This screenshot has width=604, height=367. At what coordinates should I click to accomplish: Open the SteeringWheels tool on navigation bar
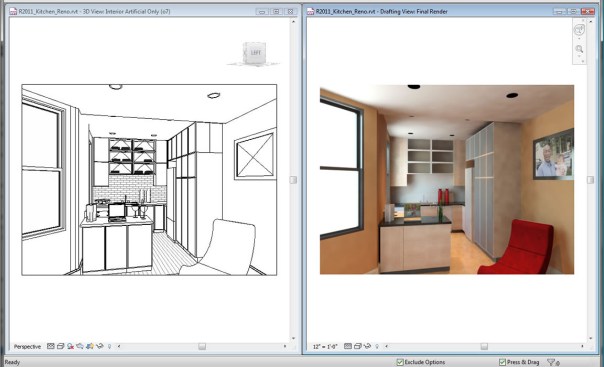579,30
